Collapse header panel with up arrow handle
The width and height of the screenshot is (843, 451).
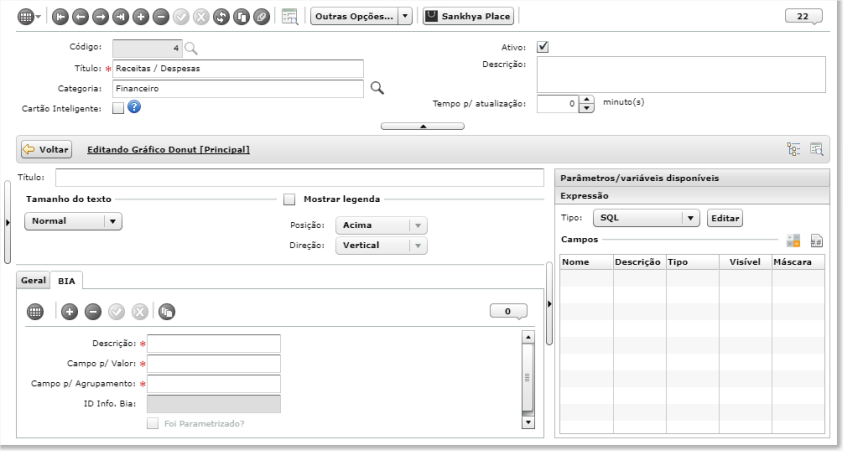[423, 126]
